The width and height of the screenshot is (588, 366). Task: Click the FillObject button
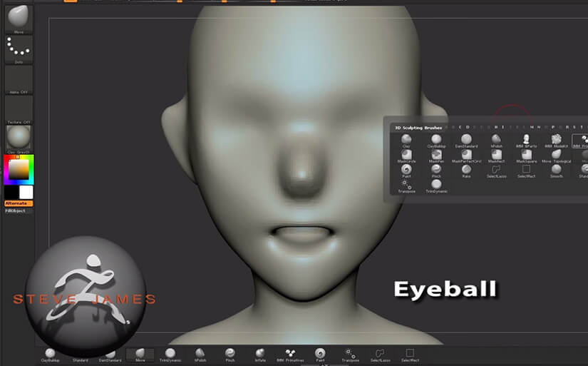19,211
